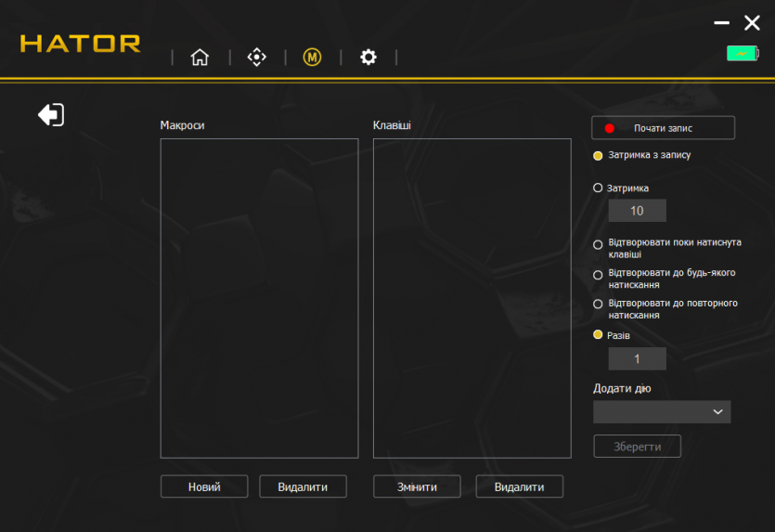Click the repeat count field showing 1
The width and height of the screenshot is (775, 532).
click(x=637, y=359)
